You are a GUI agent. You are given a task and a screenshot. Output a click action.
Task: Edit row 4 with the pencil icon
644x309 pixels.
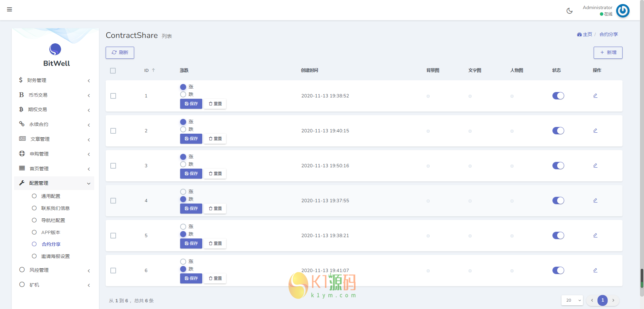coord(595,201)
